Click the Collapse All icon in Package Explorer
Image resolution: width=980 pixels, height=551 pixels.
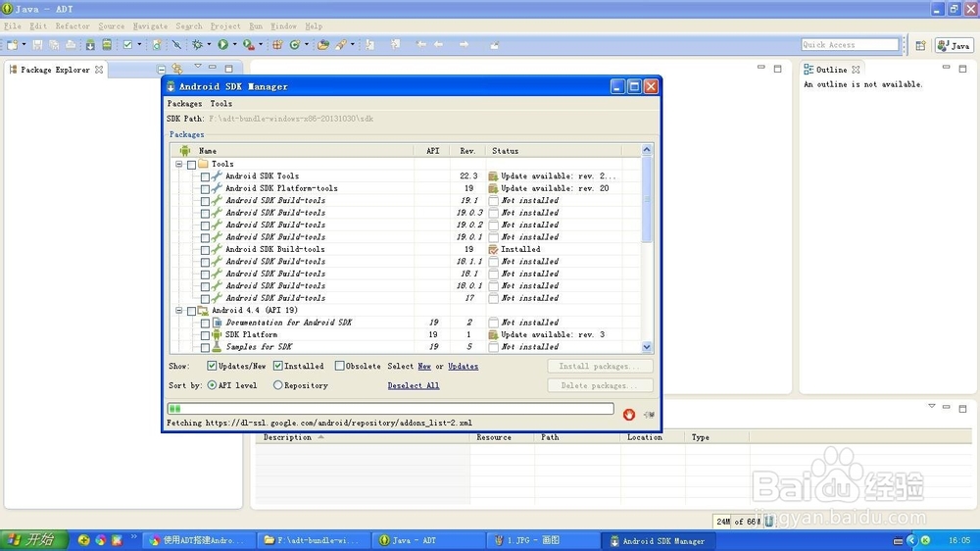click(x=162, y=69)
